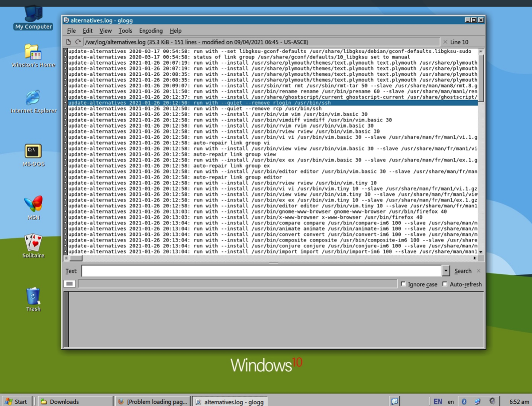The image size is (532, 406).
Task: Click the open file icon in toolbar
Action: (69, 42)
